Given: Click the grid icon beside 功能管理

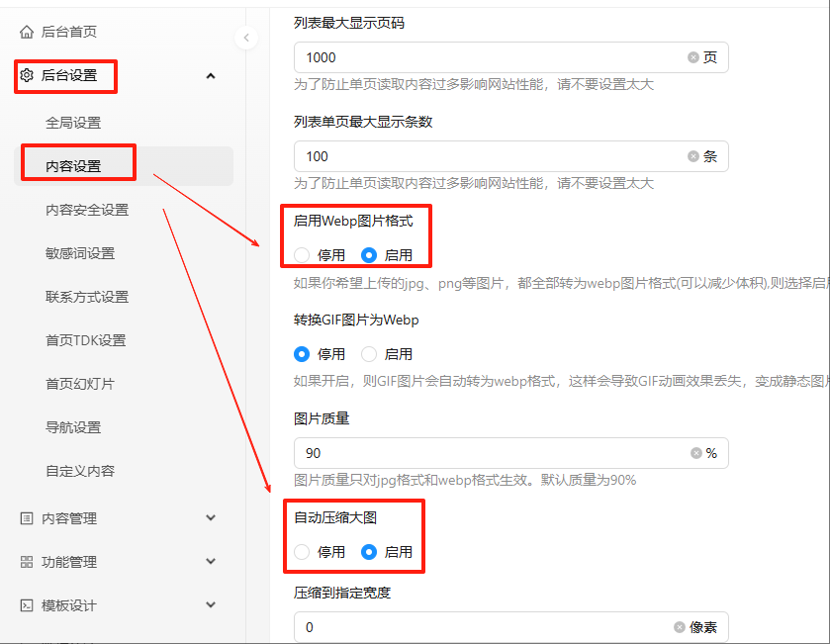Looking at the screenshot, I should coord(27,562).
